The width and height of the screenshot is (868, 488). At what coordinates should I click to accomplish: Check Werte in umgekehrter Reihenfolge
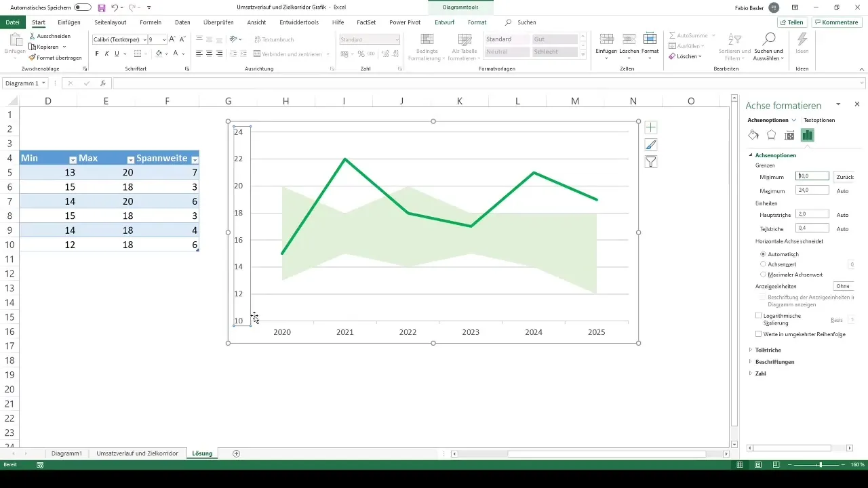tap(759, 333)
